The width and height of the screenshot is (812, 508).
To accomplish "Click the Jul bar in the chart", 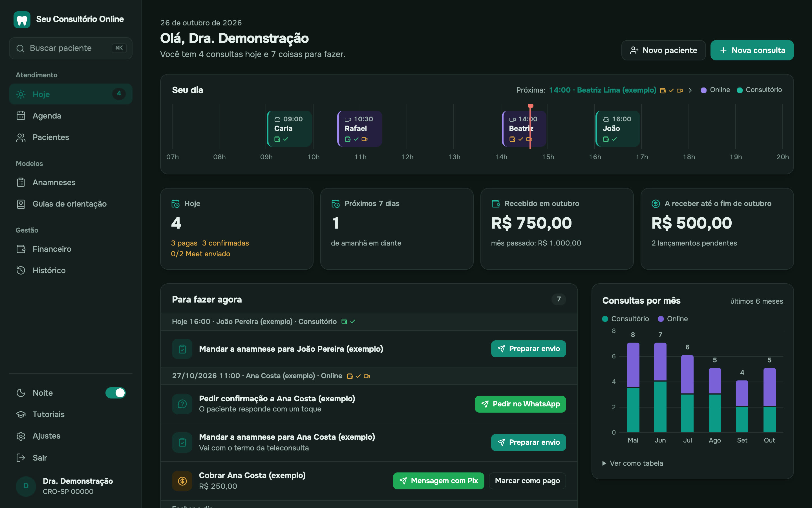I will coord(687,394).
